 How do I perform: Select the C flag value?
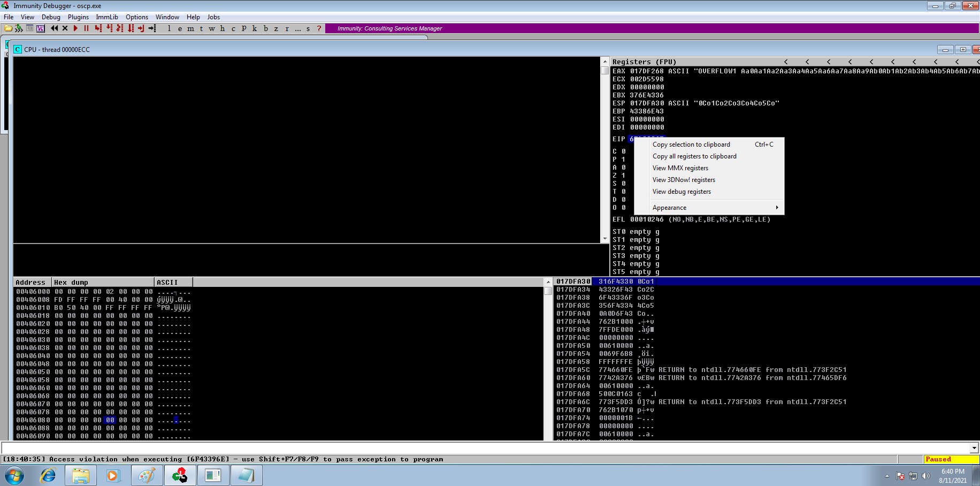623,151
